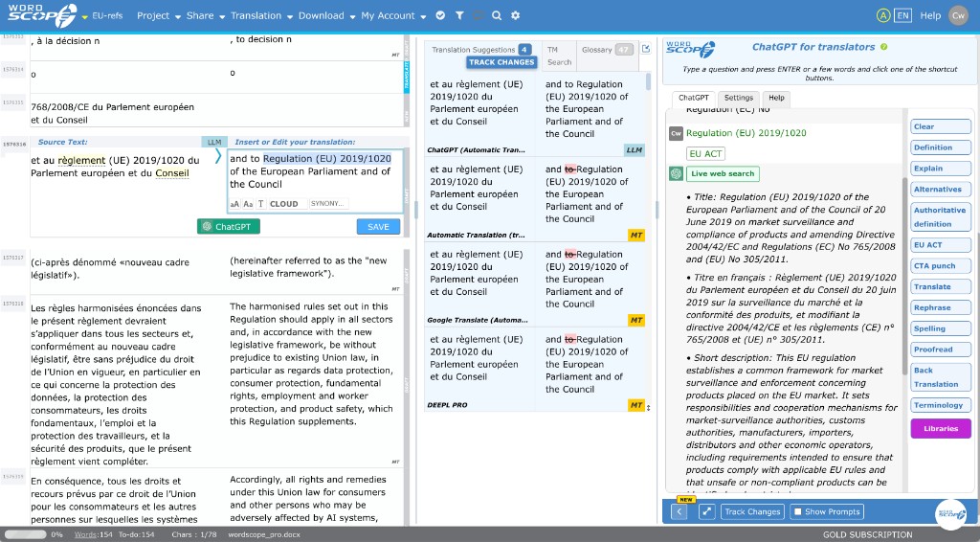This screenshot has height=542, width=980.
Task: Click the Definition shortcut button
Action: tap(941, 147)
